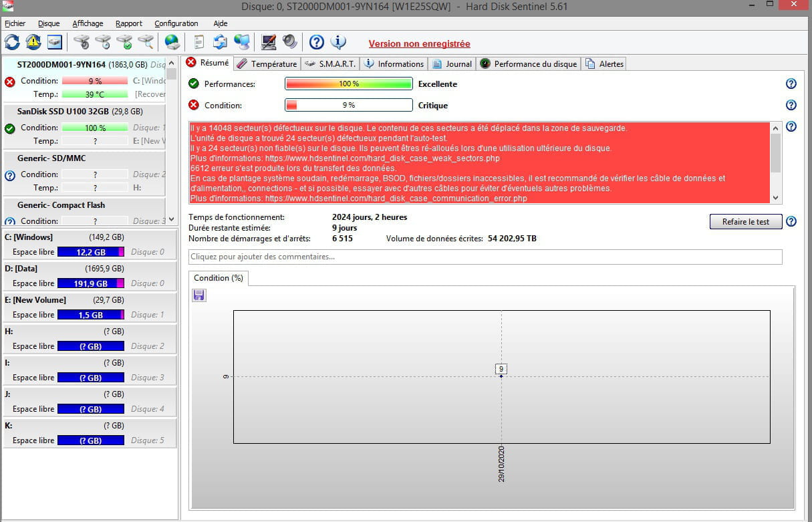Click the C: [Windows] free space bar
This screenshot has width=812, height=522.
coord(91,252)
